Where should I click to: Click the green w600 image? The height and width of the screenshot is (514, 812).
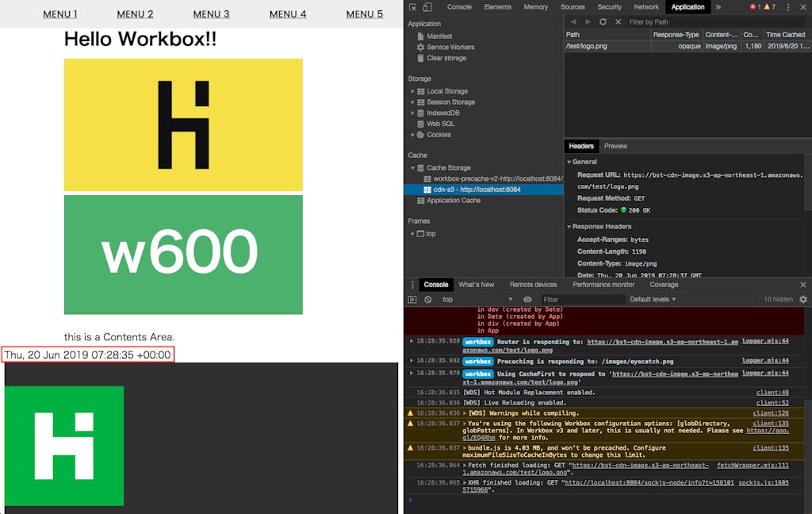click(x=183, y=255)
